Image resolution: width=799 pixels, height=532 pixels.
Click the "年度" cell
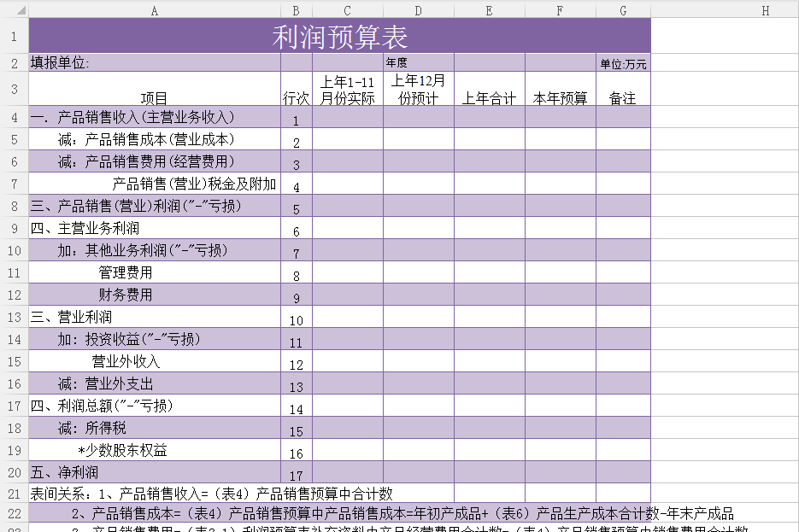(418, 62)
